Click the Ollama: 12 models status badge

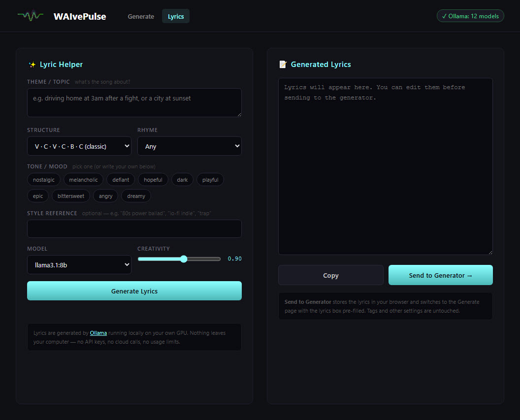(x=470, y=16)
